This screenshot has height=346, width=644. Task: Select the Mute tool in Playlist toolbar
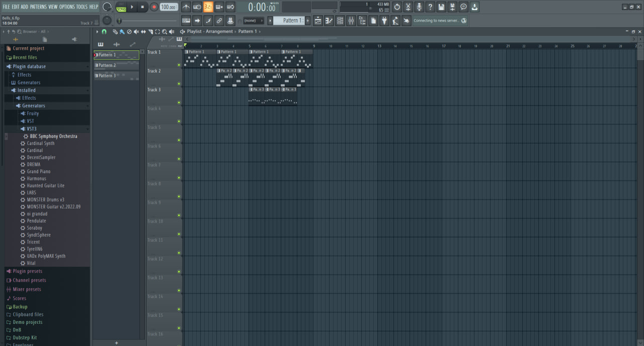(x=136, y=32)
